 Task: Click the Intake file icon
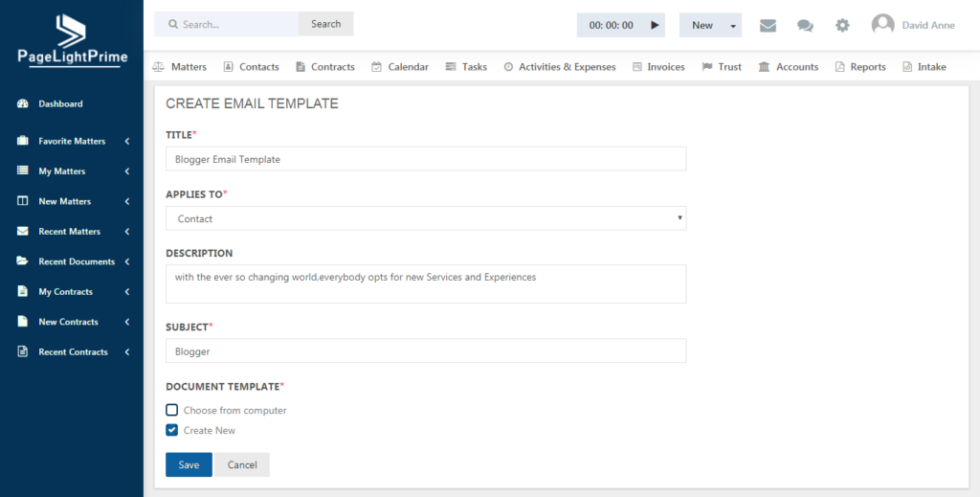point(907,67)
